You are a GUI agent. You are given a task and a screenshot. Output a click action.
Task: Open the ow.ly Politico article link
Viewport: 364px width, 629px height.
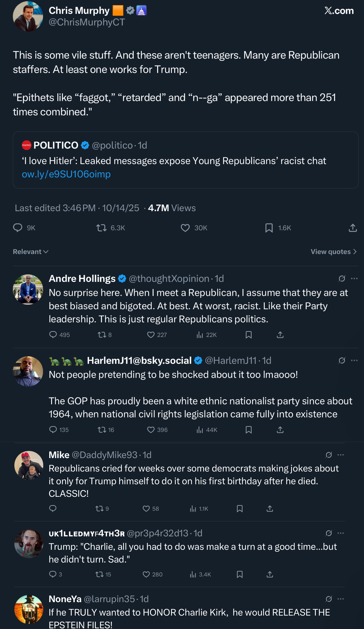click(x=66, y=174)
